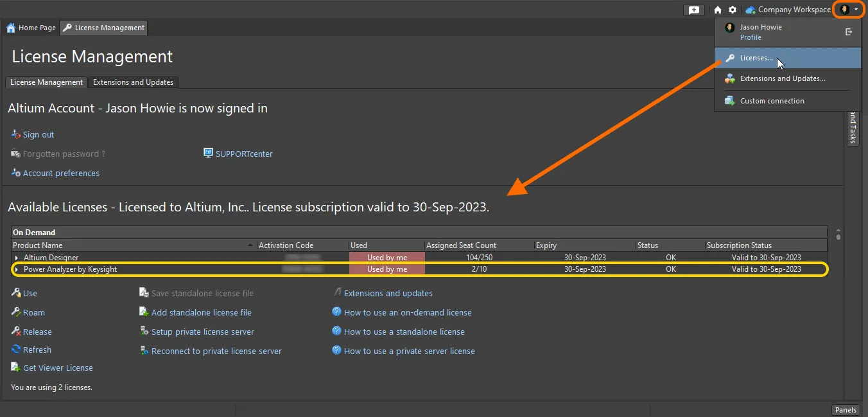Click the SUPPORTcenter monitor icon

(x=208, y=154)
